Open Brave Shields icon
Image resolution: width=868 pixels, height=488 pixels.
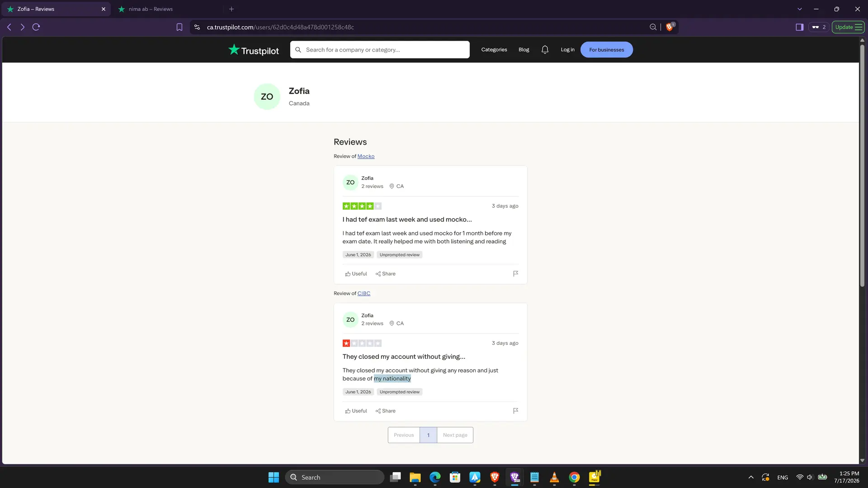(670, 27)
